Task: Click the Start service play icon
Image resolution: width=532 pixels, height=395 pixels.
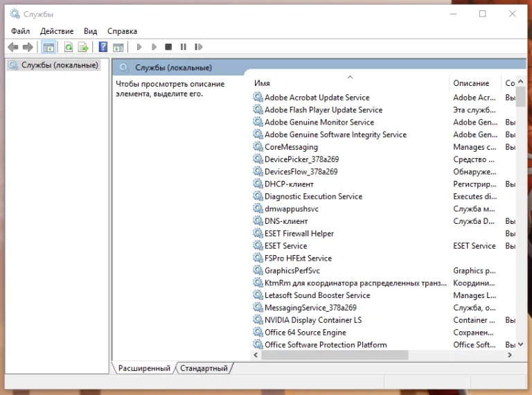Action: point(139,47)
